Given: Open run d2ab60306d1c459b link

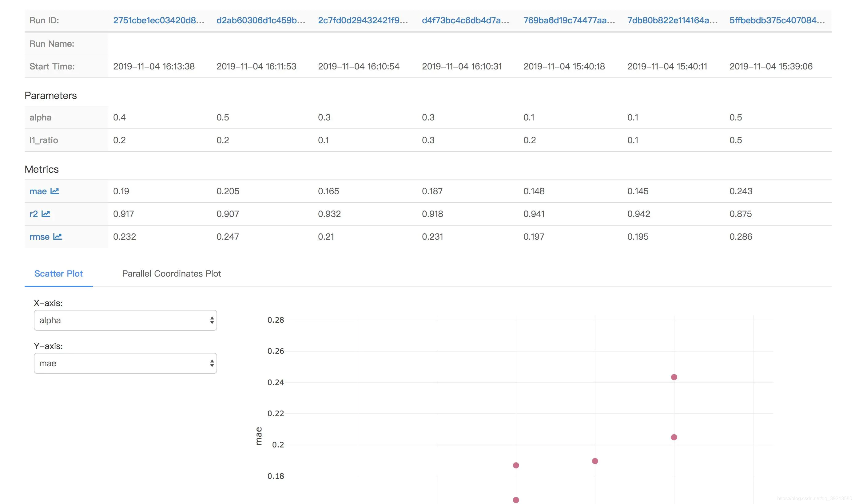Looking at the screenshot, I should pos(260,20).
